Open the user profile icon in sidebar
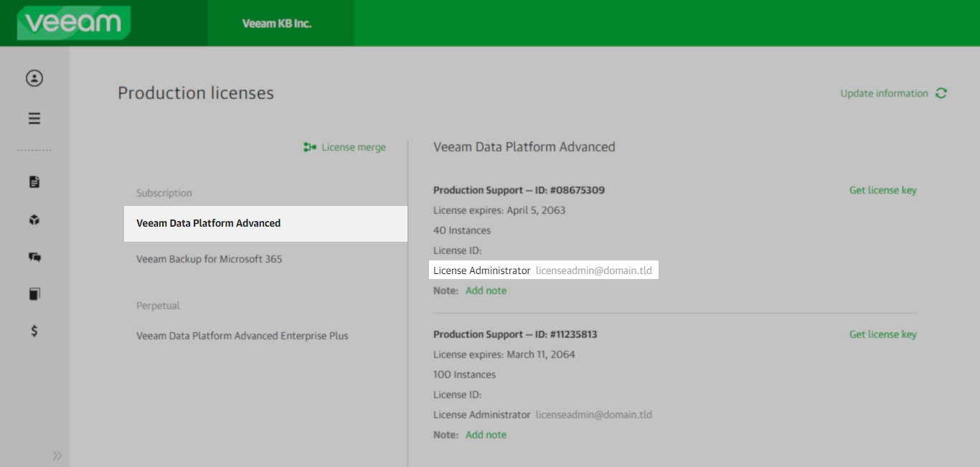The image size is (980, 467). click(x=34, y=78)
